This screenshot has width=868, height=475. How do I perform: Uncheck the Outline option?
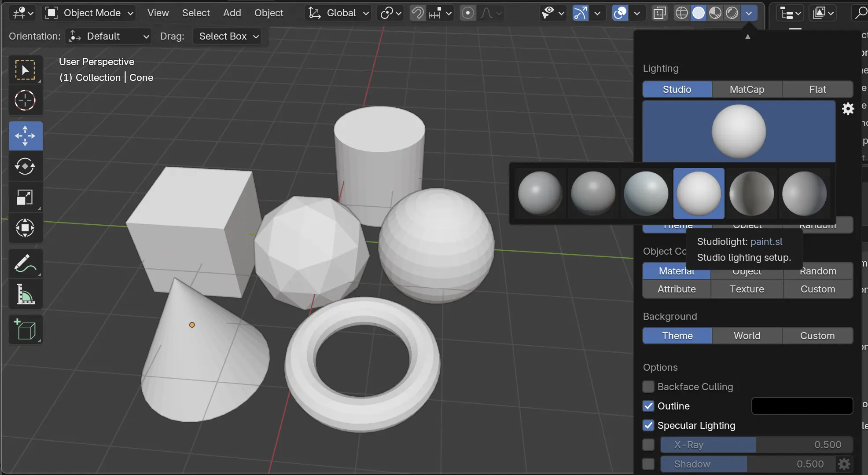point(648,406)
